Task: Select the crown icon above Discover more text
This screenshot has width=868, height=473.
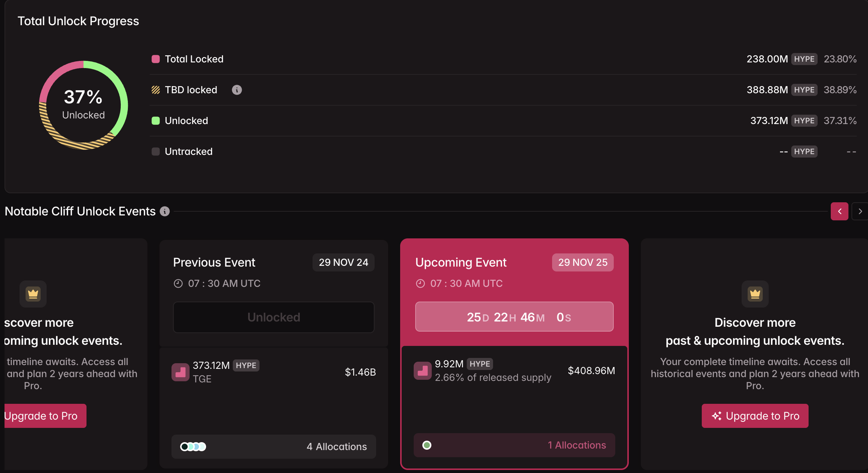Action: point(754,294)
